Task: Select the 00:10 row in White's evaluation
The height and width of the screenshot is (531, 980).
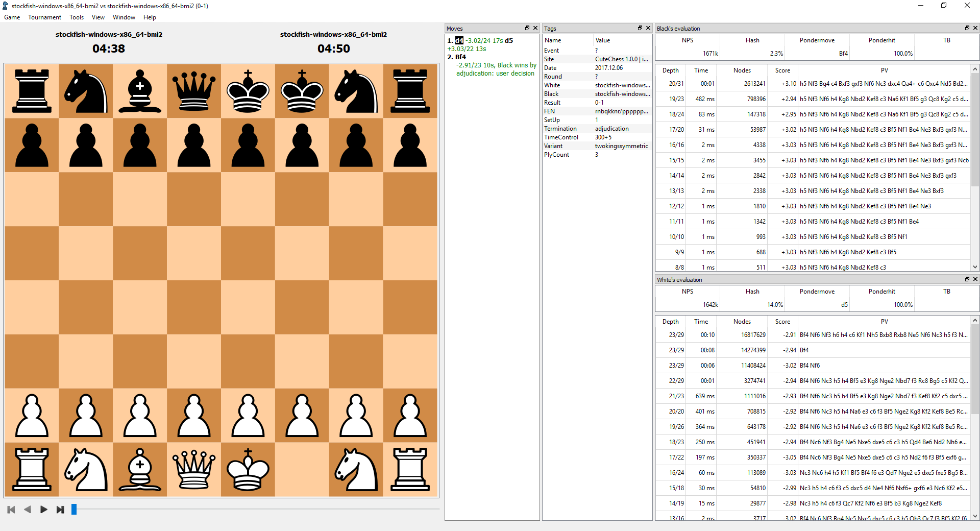Action: pyautogui.click(x=813, y=335)
